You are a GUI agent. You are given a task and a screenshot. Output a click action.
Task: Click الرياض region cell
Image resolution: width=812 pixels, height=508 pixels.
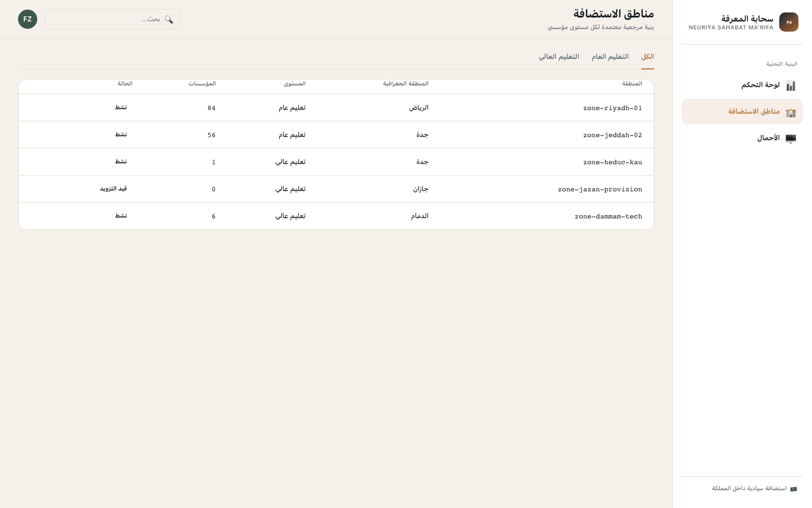click(418, 108)
